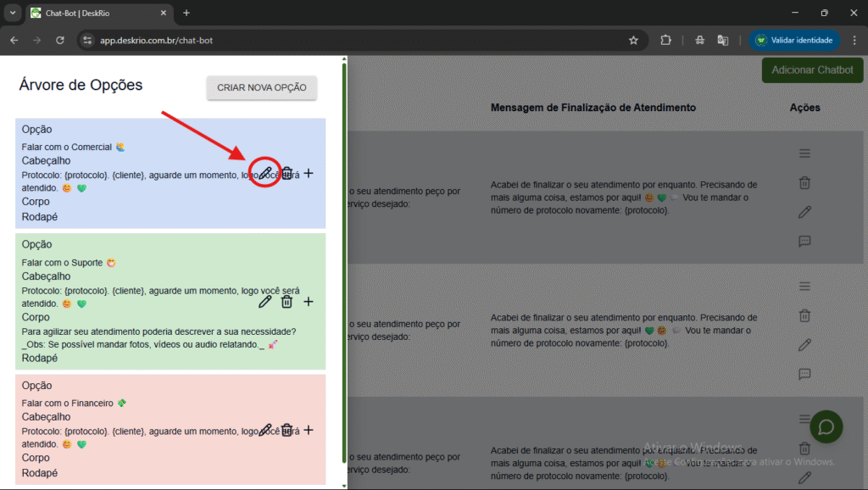This screenshot has height=490, width=868.
Task: Bookmark this page with the star icon
Action: [x=633, y=41]
